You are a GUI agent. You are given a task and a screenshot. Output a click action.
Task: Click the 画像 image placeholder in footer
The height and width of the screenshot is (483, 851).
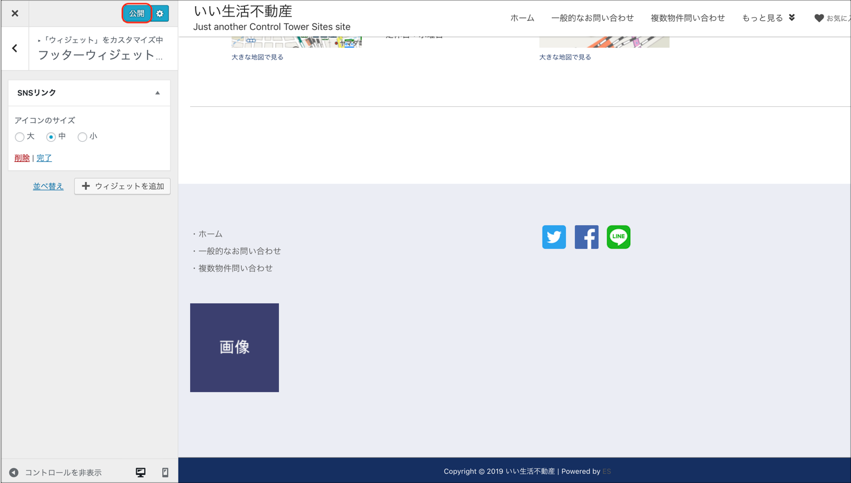tap(234, 347)
